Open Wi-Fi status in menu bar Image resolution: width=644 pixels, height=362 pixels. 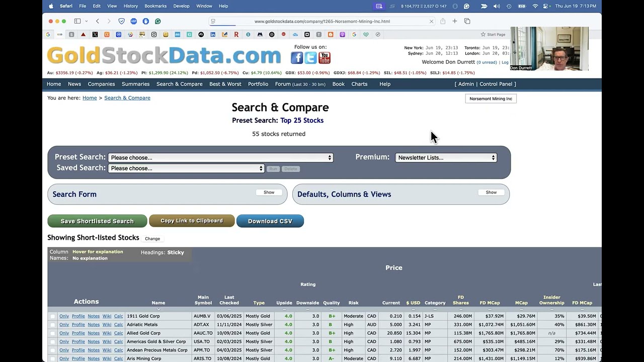(535, 6)
